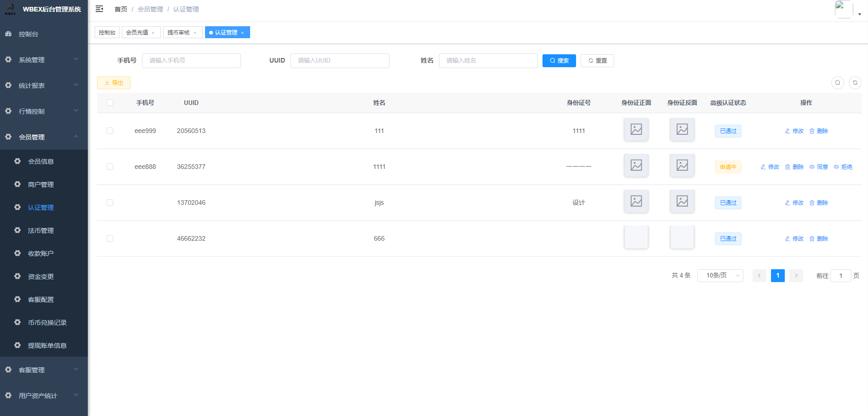The image size is (868, 416).
Task: Click the round refresh icon above table
Action: click(x=855, y=83)
